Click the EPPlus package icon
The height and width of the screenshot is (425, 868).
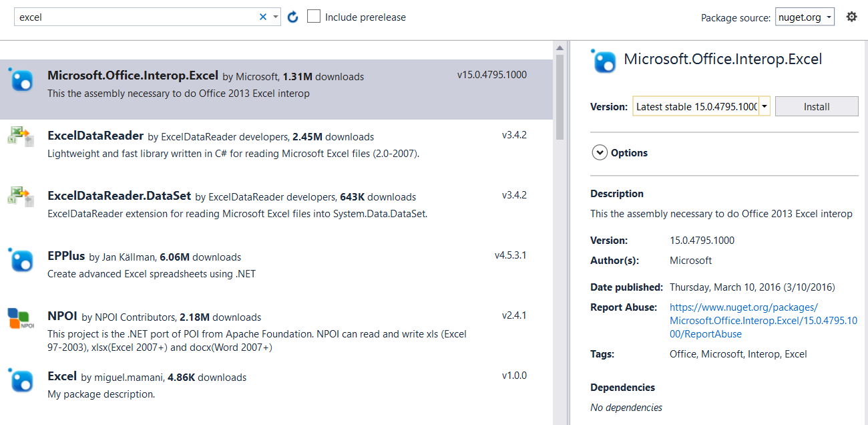(21, 260)
